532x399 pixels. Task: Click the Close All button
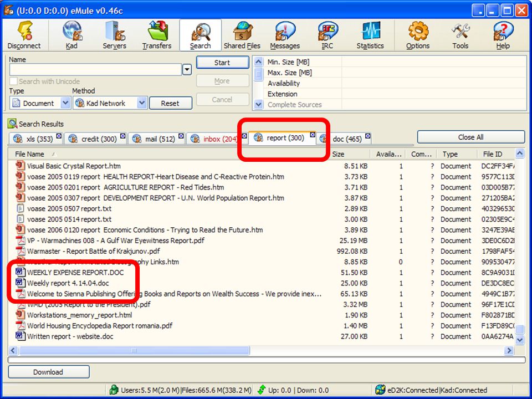[470, 137]
